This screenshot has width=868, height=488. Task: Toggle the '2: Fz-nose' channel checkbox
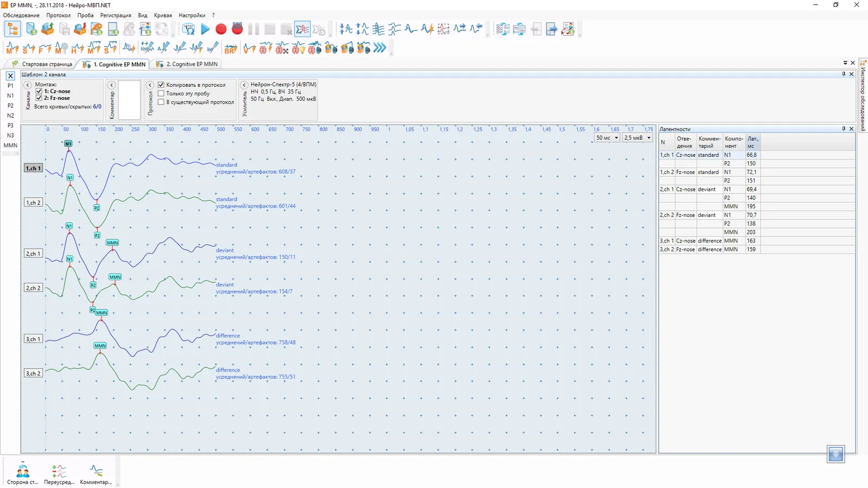tap(39, 98)
